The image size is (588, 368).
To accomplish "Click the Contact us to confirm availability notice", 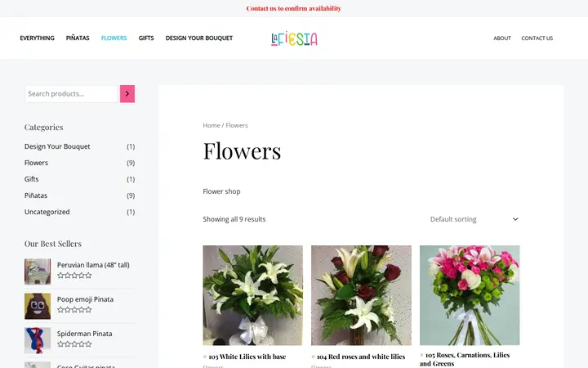I will tap(294, 8).
